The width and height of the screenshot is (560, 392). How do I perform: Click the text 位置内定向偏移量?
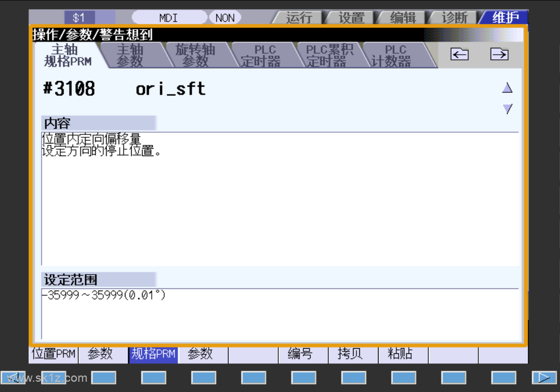(x=91, y=138)
